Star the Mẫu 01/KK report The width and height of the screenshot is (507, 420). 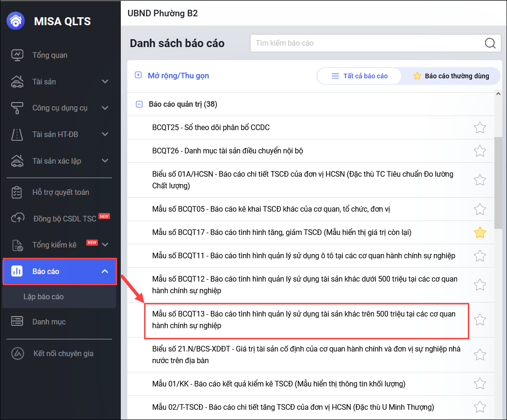480,384
